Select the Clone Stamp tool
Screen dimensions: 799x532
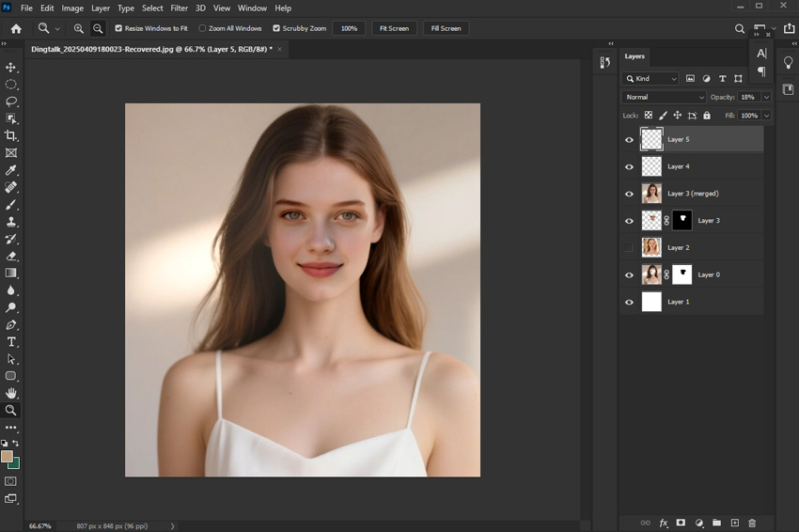[x=10, y=222]
